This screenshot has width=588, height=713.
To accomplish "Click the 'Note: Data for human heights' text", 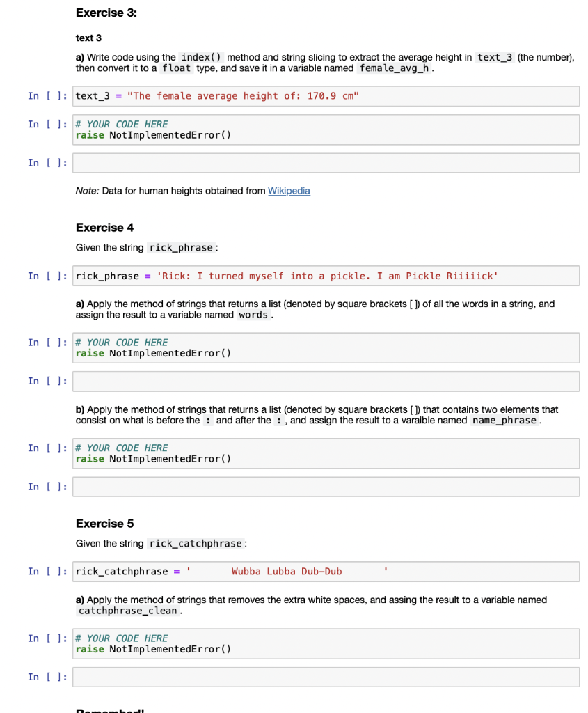I will pyautogui.click(x=171, y=191).
